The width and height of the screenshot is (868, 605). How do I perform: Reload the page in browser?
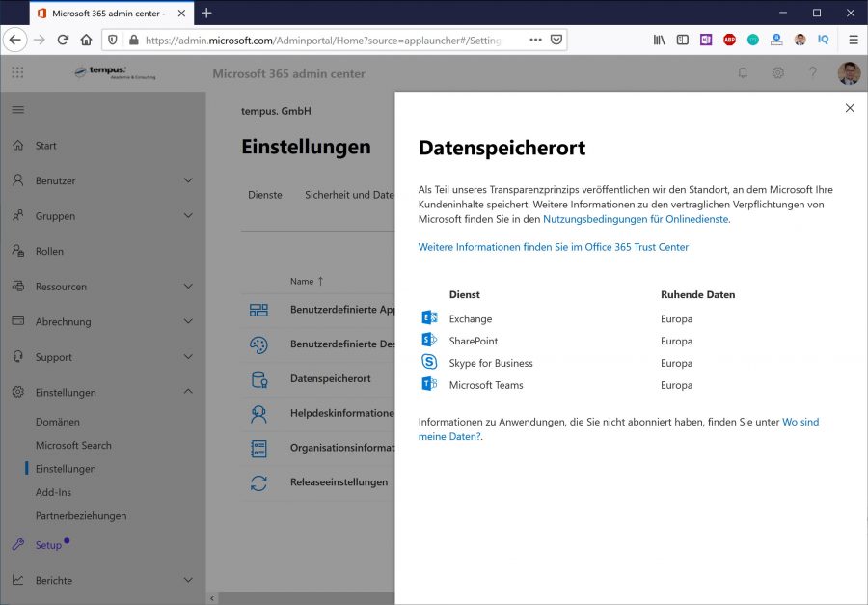point(63,40)
